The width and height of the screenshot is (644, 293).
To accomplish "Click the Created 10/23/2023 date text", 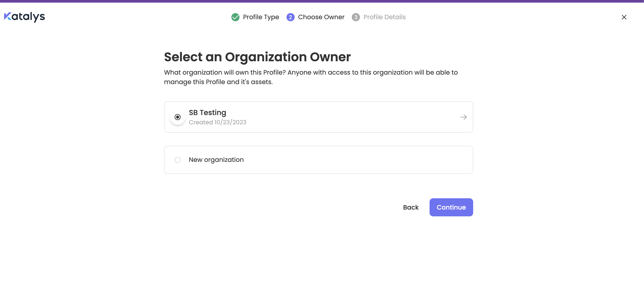I will pos(217,122).
